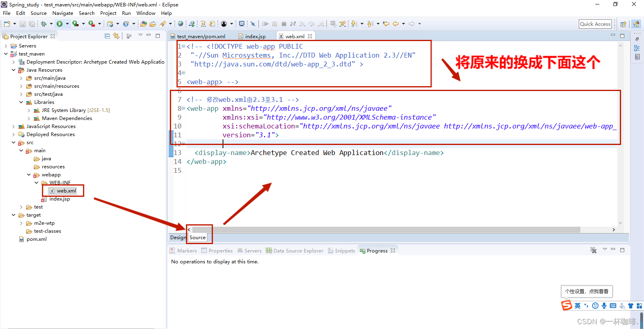Collapse the webapp folder node
The width and height of the screenshot is (644, 329).
[29, 174]
